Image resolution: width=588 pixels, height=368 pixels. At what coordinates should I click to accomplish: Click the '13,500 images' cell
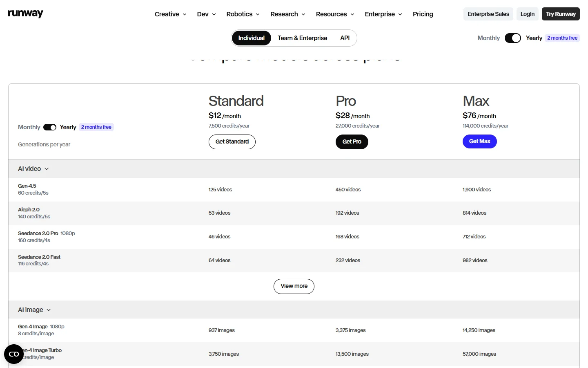(352, 354)
